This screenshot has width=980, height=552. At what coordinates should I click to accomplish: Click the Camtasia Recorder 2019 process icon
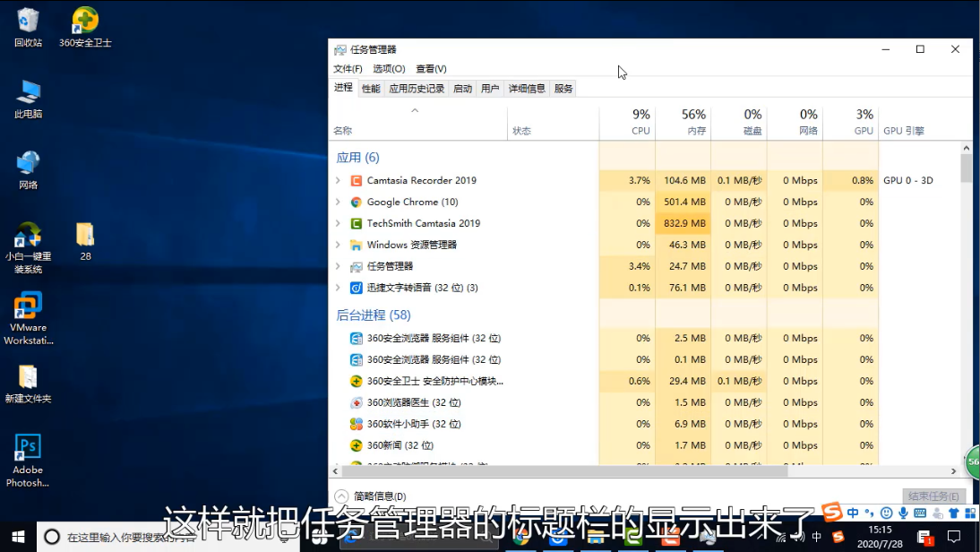tap(356, 180)
